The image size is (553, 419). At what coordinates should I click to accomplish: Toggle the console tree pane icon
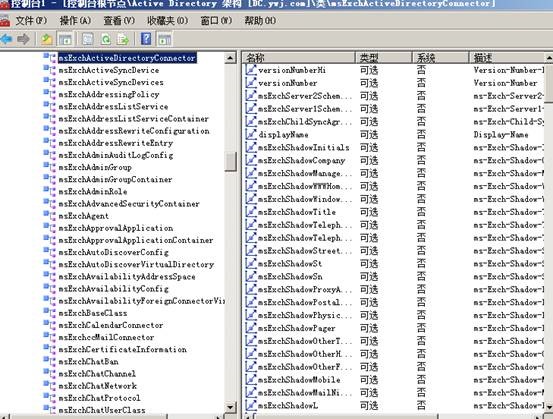tap(65, 39)
